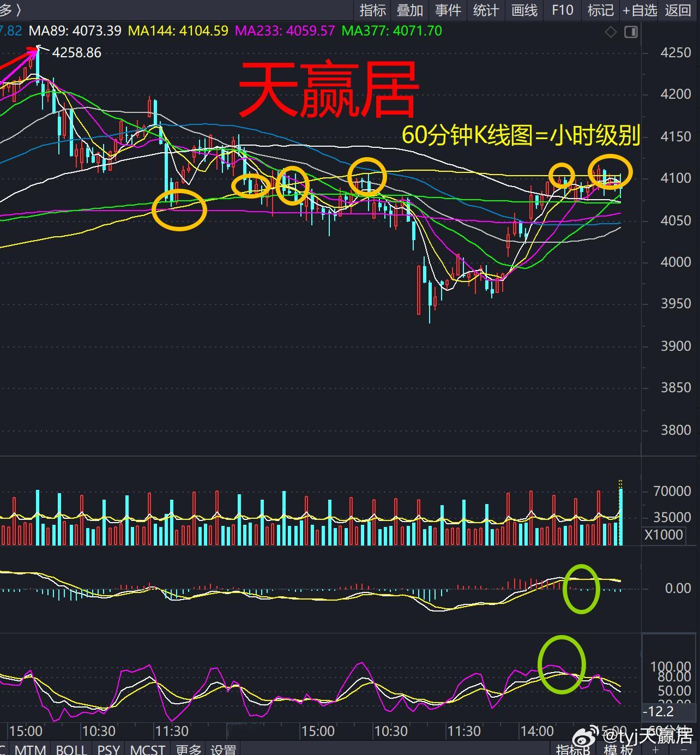Click the 4250 price axis label
The height and width of the screenshot is (755, 700).
click(675, 52)
